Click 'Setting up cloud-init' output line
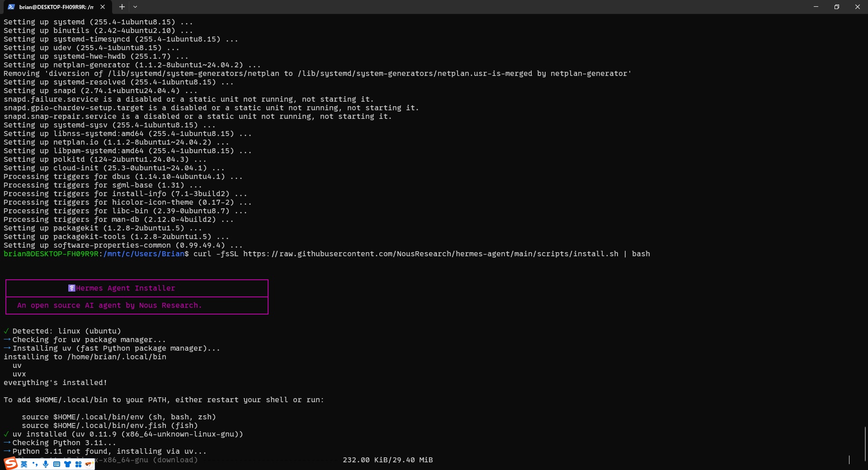This screenshot has width=868, height=470. click(114, 168)
